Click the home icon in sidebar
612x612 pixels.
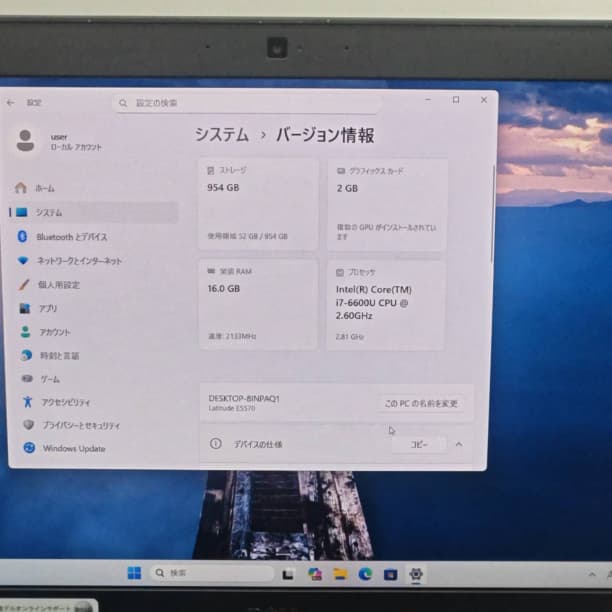[21, 188]
